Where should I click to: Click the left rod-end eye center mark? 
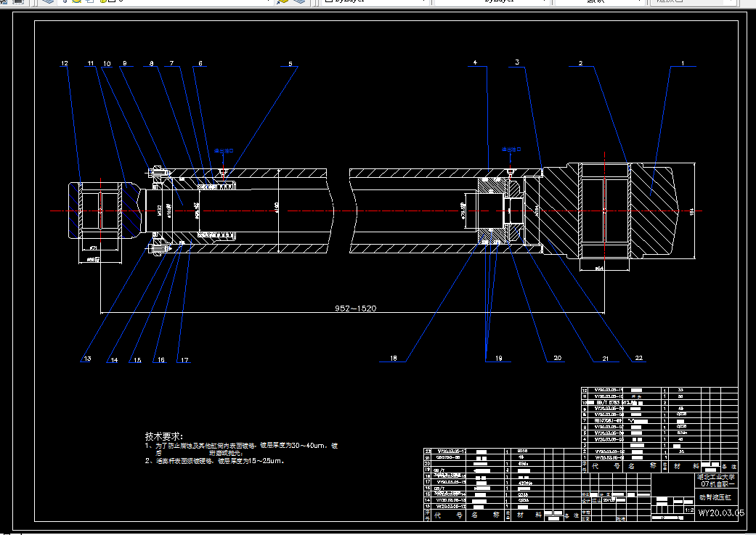click(x=100, y=211)
